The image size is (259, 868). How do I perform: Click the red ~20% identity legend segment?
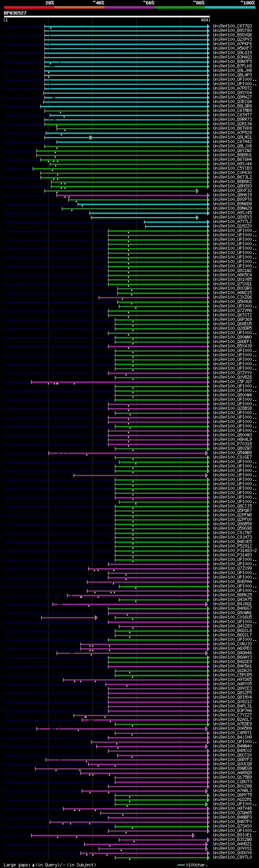click(29, 7)
